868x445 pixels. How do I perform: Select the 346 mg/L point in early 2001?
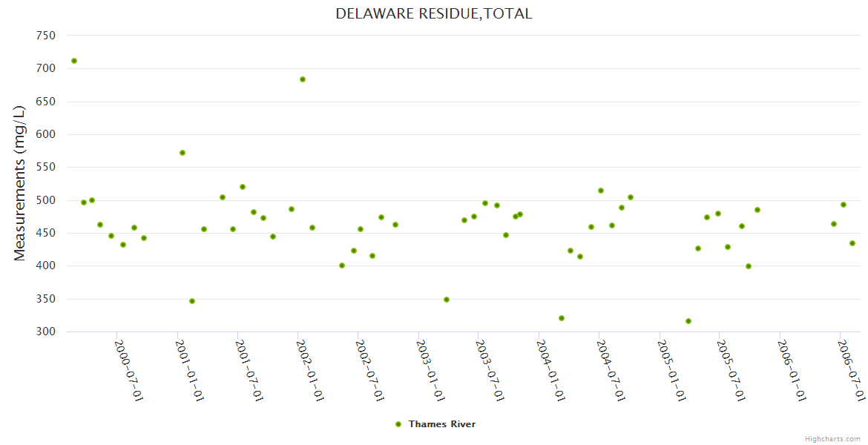192,301
